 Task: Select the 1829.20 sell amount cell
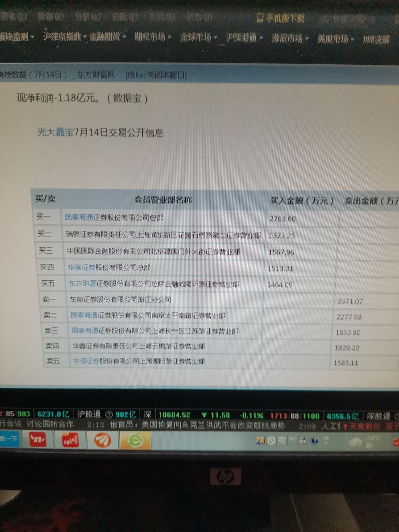[x=347, y=348]
